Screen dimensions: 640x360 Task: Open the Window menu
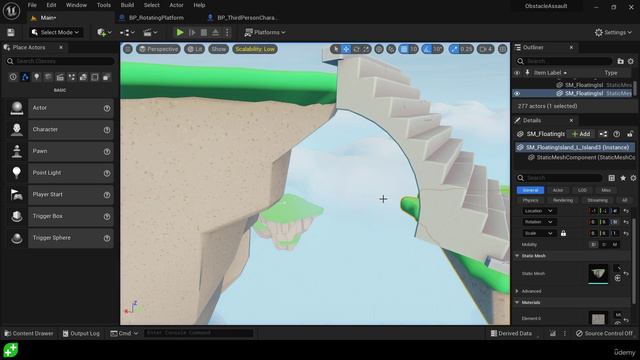pos(76,5)
